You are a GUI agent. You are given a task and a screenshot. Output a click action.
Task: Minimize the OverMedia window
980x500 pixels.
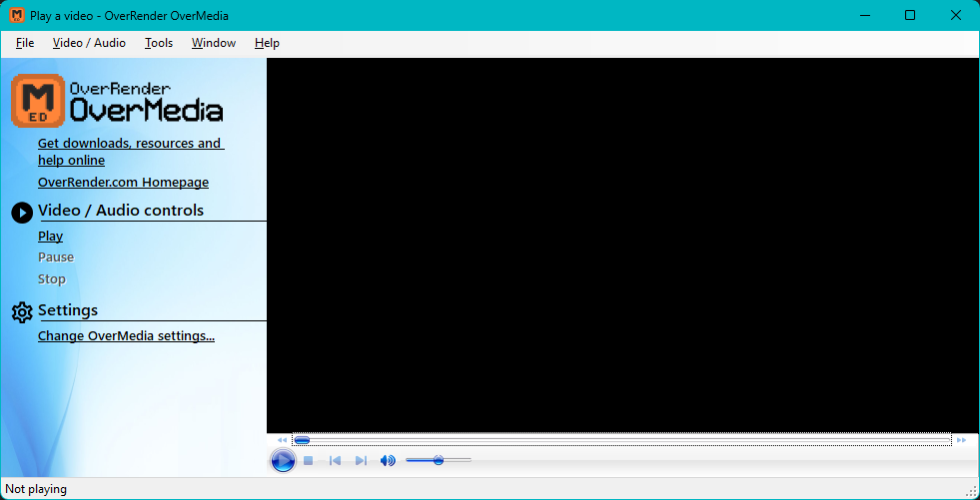click(x=865, y=15)
